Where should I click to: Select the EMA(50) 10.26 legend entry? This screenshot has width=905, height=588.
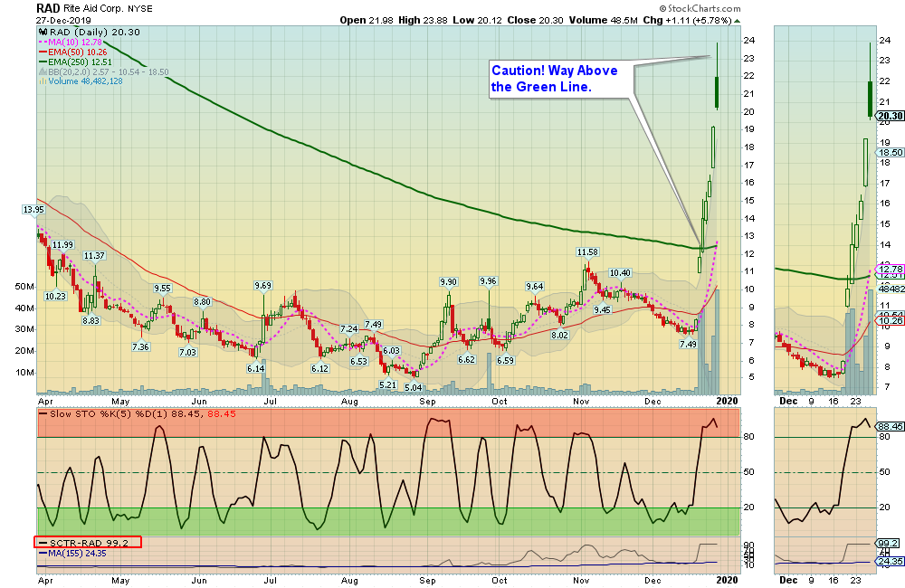72,52
